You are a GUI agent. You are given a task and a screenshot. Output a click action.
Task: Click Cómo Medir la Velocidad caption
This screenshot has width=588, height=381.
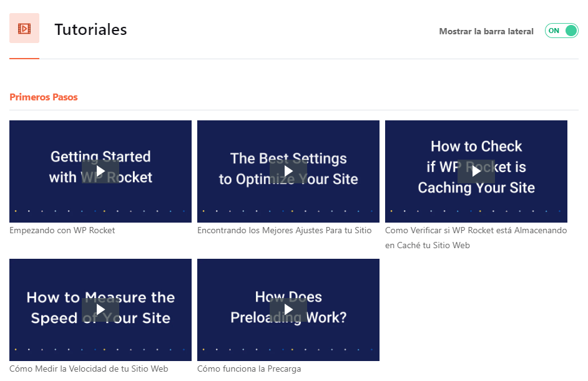click(88, 369)
